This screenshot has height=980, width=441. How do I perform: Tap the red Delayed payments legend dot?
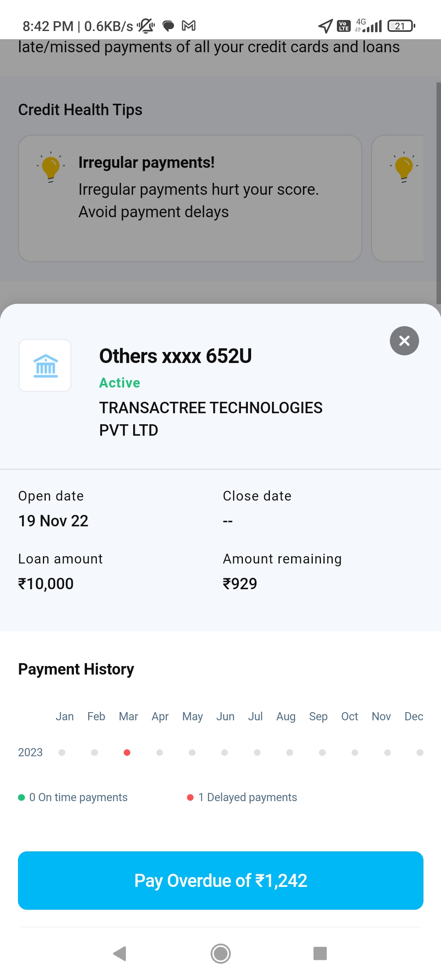190,797
